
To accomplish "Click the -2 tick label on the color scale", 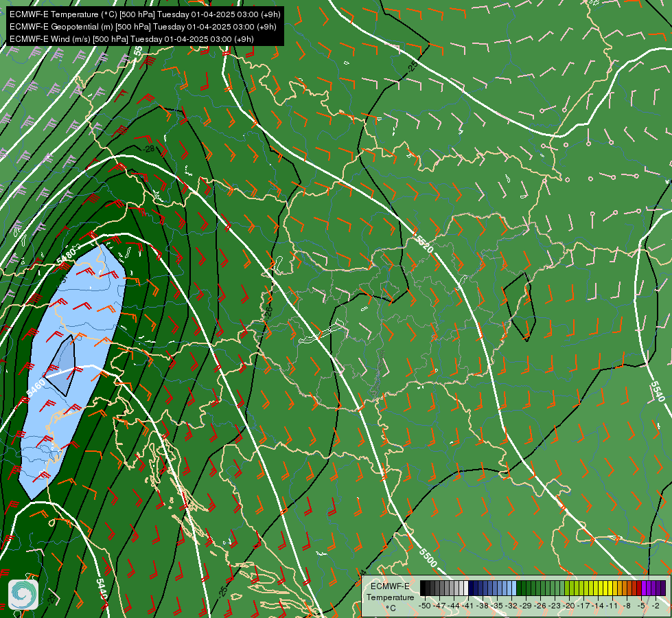I will (656, 606).
